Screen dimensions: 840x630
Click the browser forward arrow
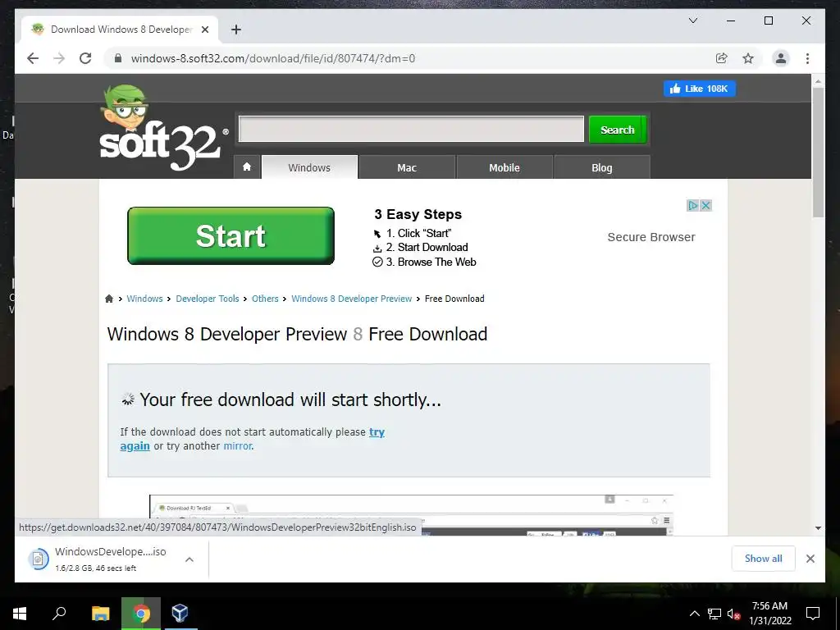(59, 58)
